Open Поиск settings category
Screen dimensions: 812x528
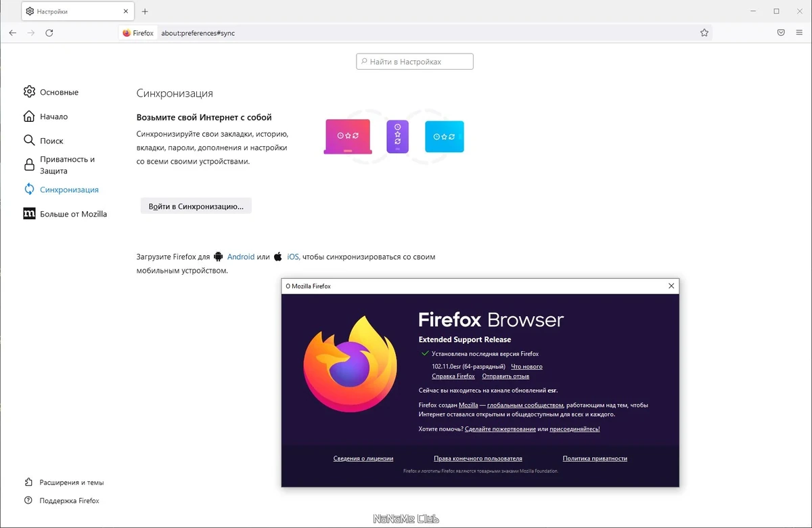(x=51, y=141)
